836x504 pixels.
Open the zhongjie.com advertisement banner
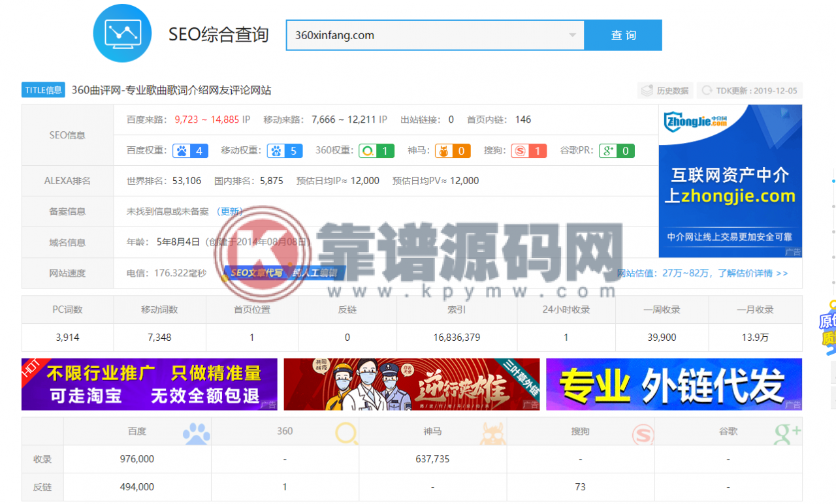pyautogui.click(x=730, y=181)
